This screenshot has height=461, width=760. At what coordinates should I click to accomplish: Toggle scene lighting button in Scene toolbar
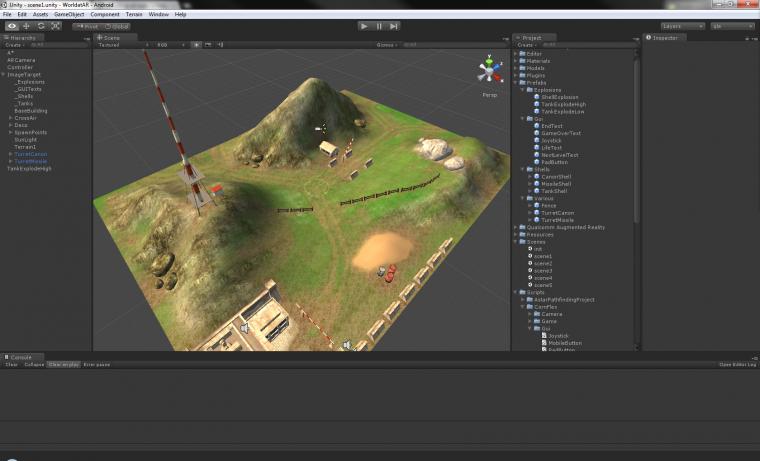point(196,45)
